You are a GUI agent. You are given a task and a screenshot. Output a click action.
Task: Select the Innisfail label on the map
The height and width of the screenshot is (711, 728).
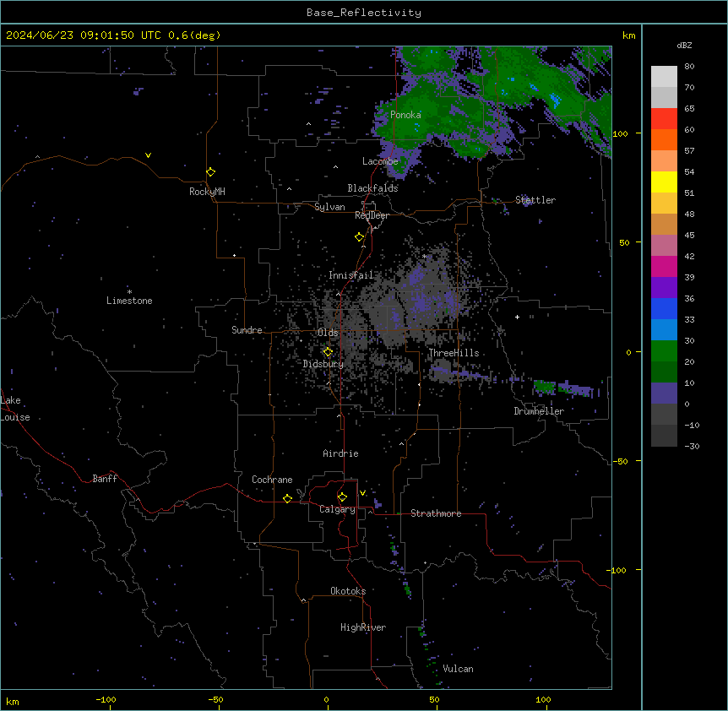[350, 275]
